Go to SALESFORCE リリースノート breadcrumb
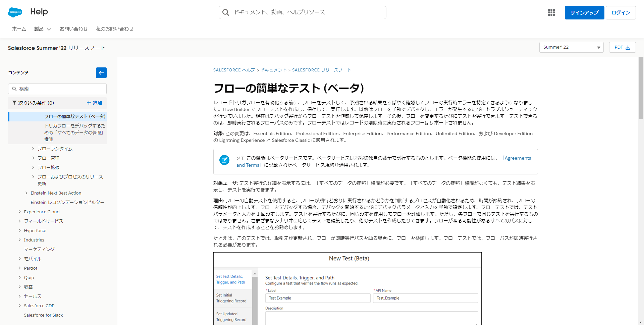The image size is (644, 325). [322, 70]
